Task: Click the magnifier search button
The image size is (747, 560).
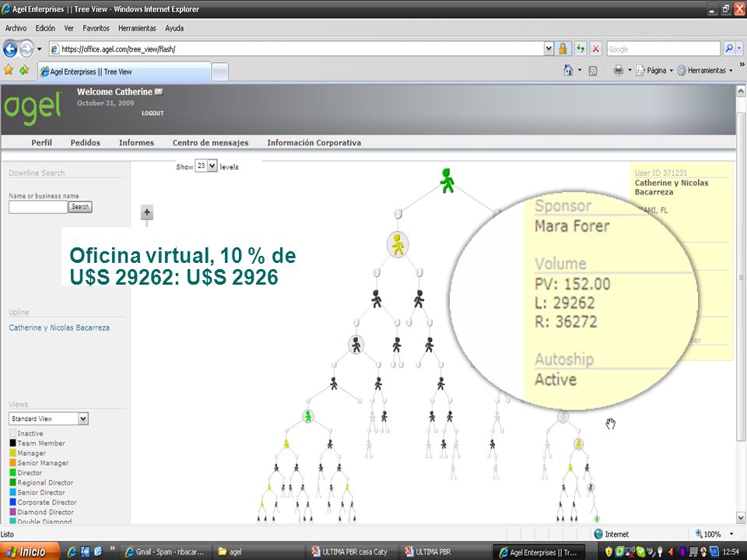Action: coord(729,48)
